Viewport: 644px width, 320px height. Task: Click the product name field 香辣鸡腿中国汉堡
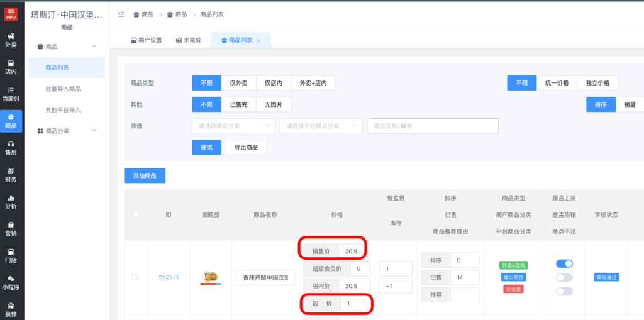coord(265,277)
